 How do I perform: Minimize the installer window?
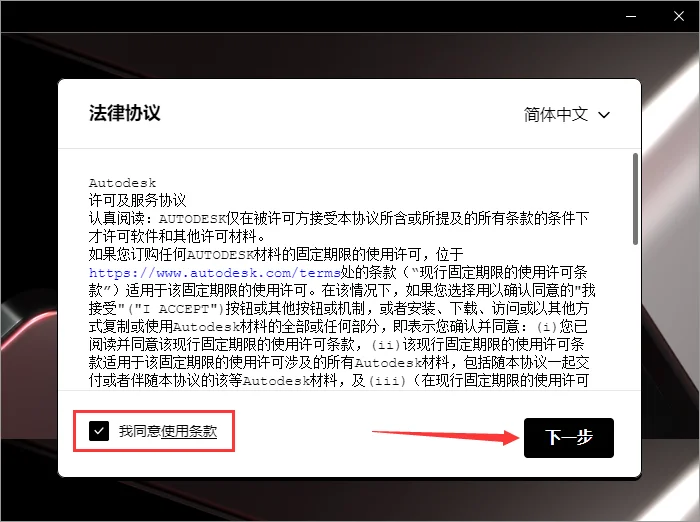631,16
